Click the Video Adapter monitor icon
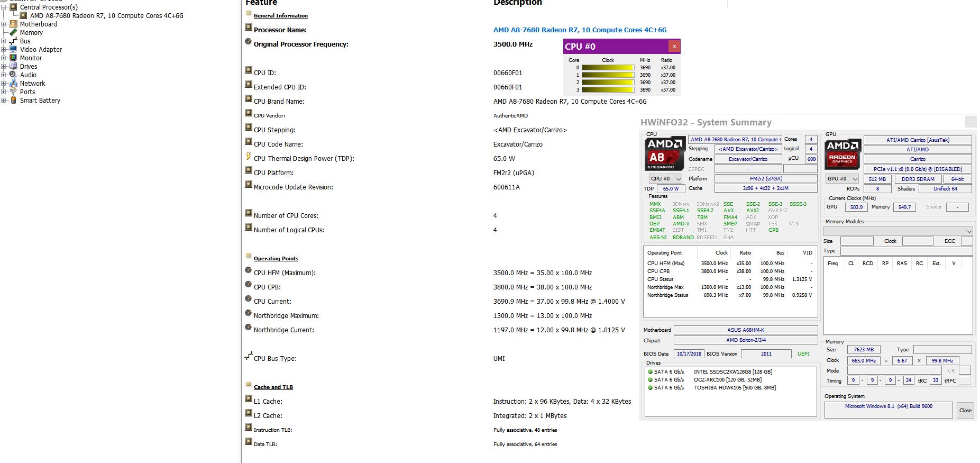This screenshot has height=463, width=980. [13, 49]
